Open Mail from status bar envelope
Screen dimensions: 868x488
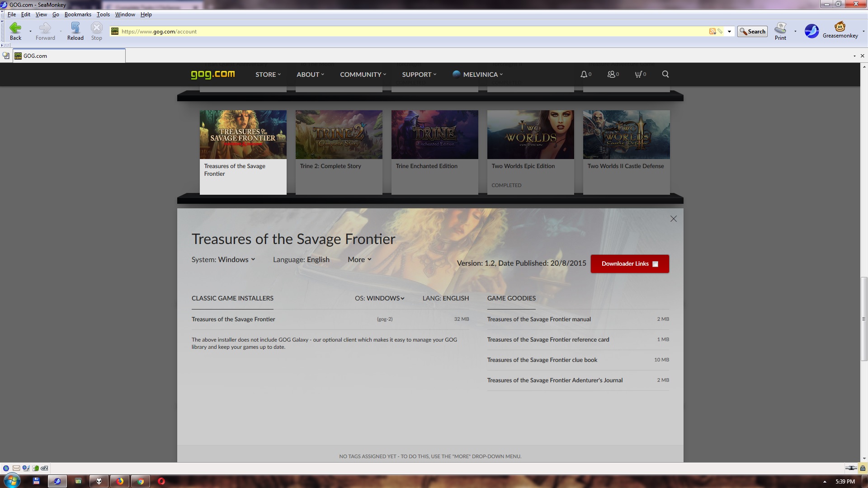[16, 468]
